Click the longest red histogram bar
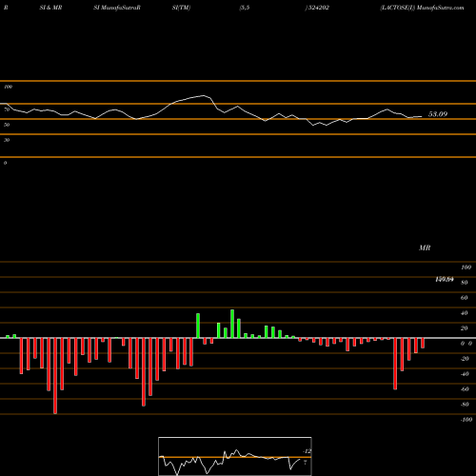Screen dimensions: 476x476 pos(55,376)
